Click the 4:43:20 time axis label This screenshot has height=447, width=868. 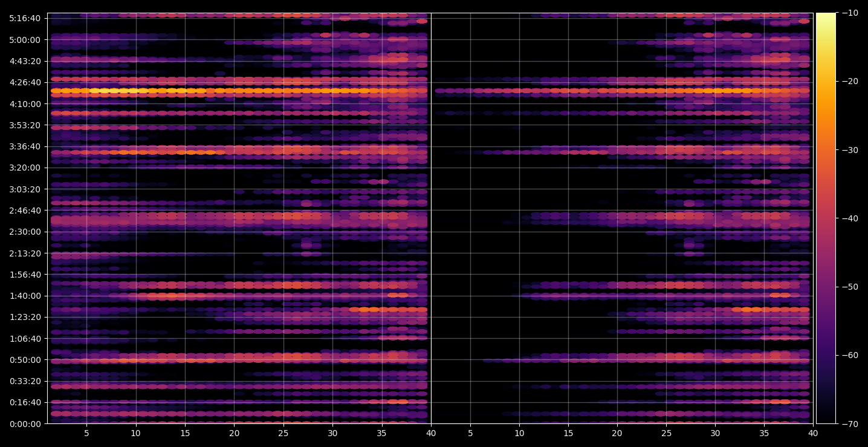(x=25, y=61)
